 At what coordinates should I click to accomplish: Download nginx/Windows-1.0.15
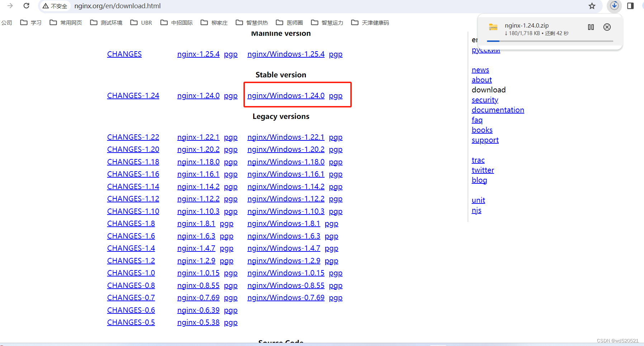286,273
